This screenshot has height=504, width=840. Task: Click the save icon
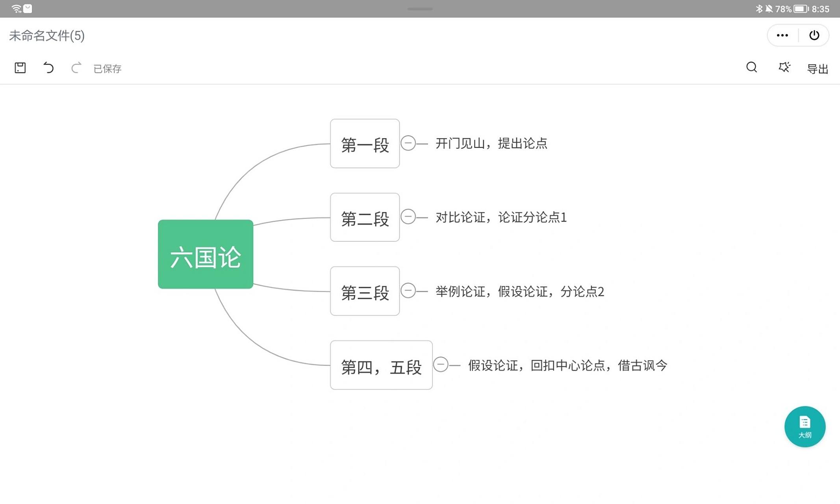[20, 68]
